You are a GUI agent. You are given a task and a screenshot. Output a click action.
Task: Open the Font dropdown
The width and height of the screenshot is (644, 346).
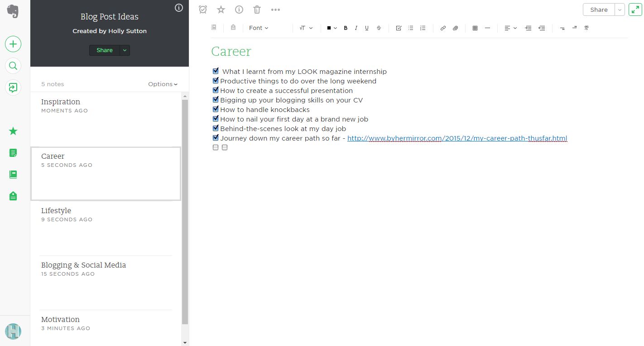tap(259, 28)
